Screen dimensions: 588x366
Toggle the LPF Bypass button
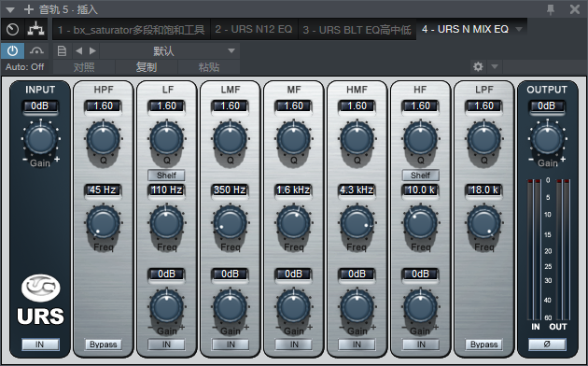[x=483, y=345]
